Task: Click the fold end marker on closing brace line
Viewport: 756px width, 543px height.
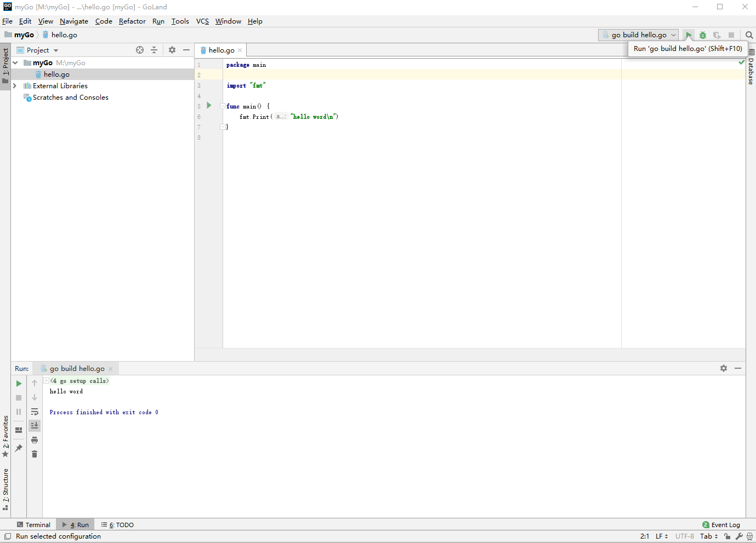Action: [223, 127]
